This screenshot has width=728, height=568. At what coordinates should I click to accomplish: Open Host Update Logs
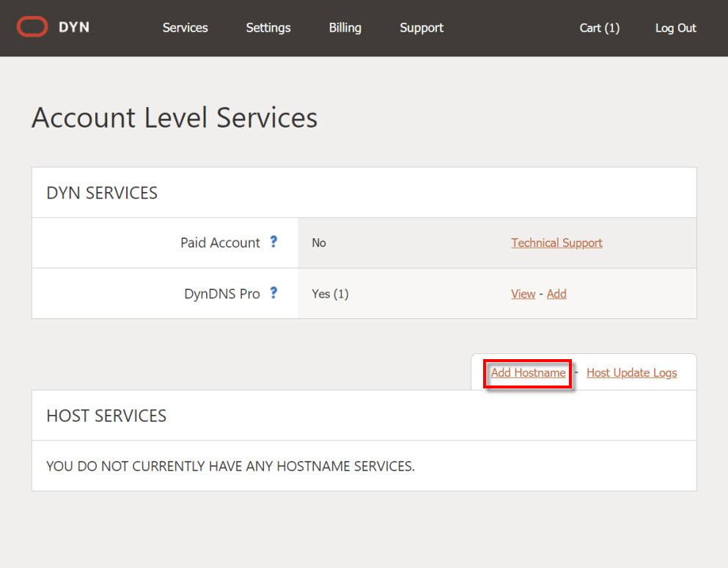(x=631, y=372)
